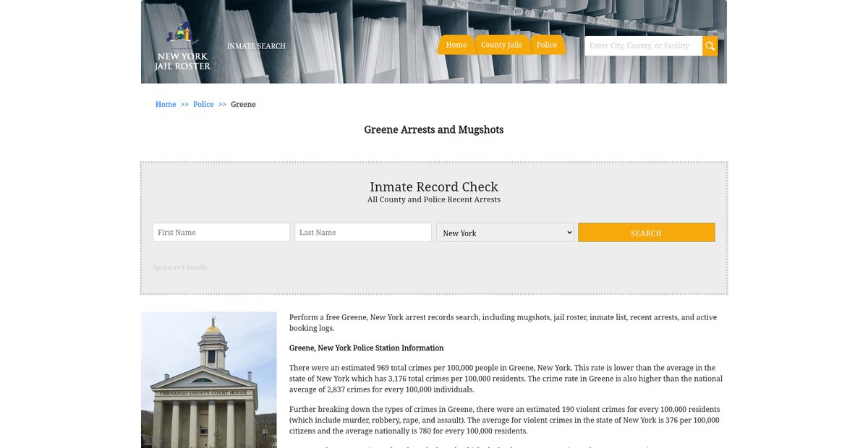Click the Greene breadcrumb text
Viewport: 868px width, 448px height.
pos(243,105)
